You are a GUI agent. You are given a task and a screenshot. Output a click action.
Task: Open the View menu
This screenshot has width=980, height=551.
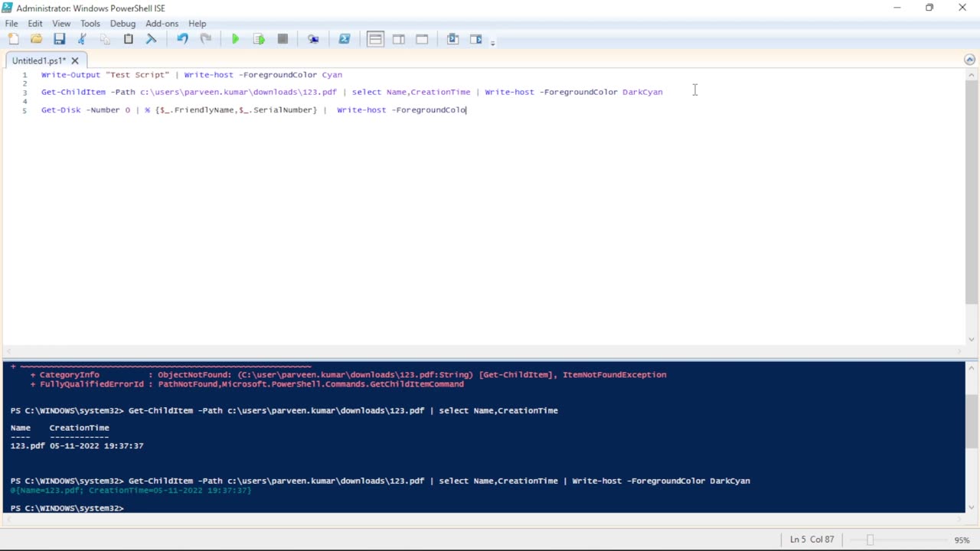click(61, 24)
